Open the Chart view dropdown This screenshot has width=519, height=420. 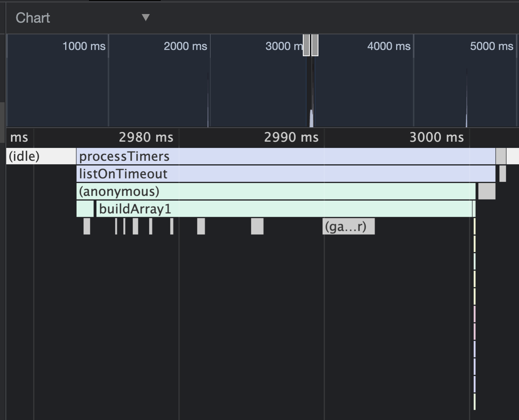83,18
